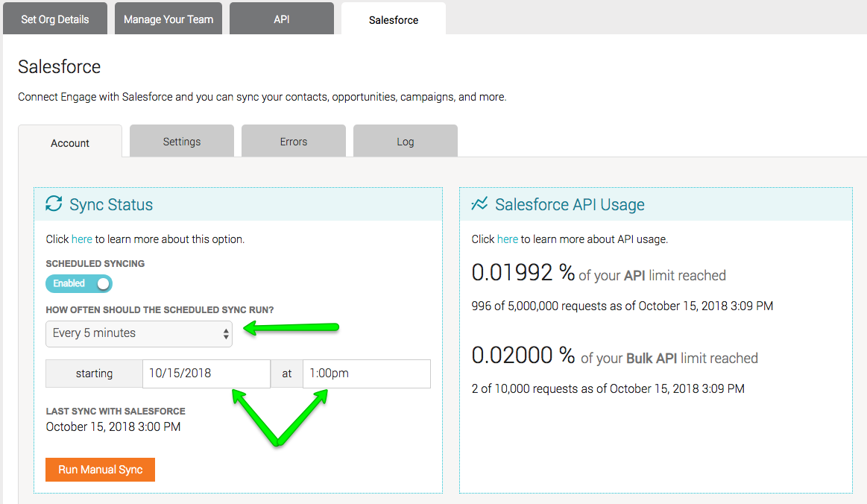
Task: Click the Sync Status refresh icon
Action: tap(54, 204)
